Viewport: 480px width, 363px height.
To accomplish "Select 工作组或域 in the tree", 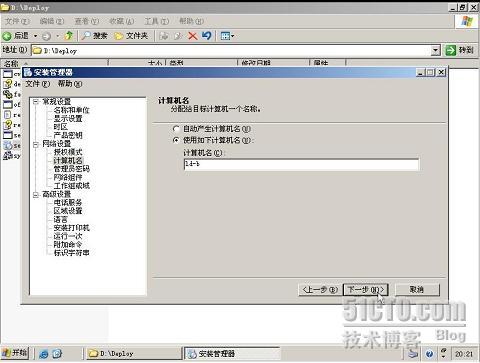I will (x=72, y=186).
